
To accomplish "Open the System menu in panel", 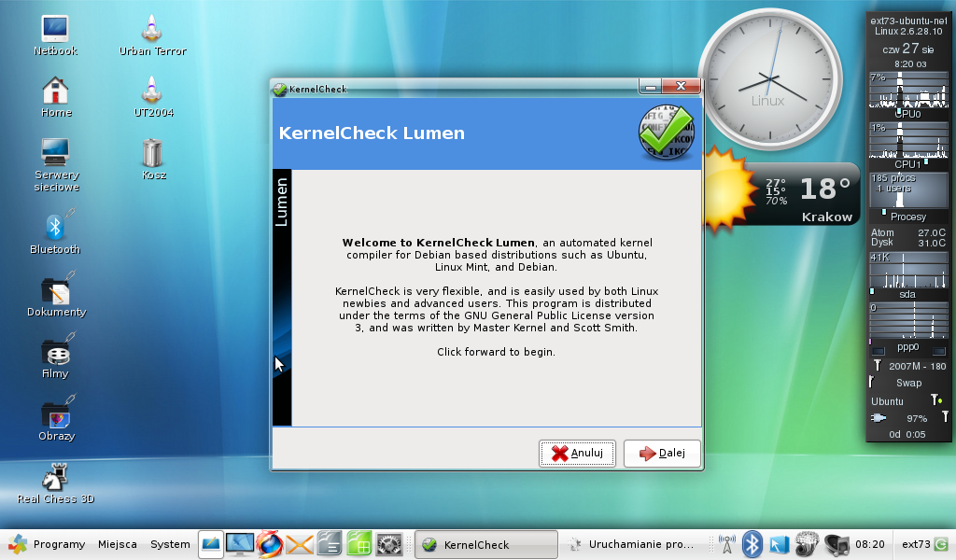I will (x=170, y=544).
